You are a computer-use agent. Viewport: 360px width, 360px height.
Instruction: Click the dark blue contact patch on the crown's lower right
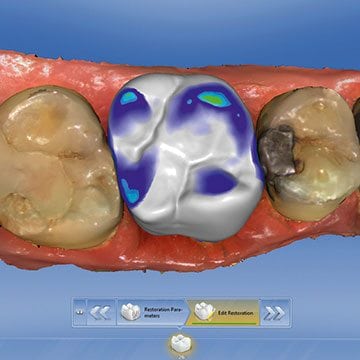tap(216, 182)
